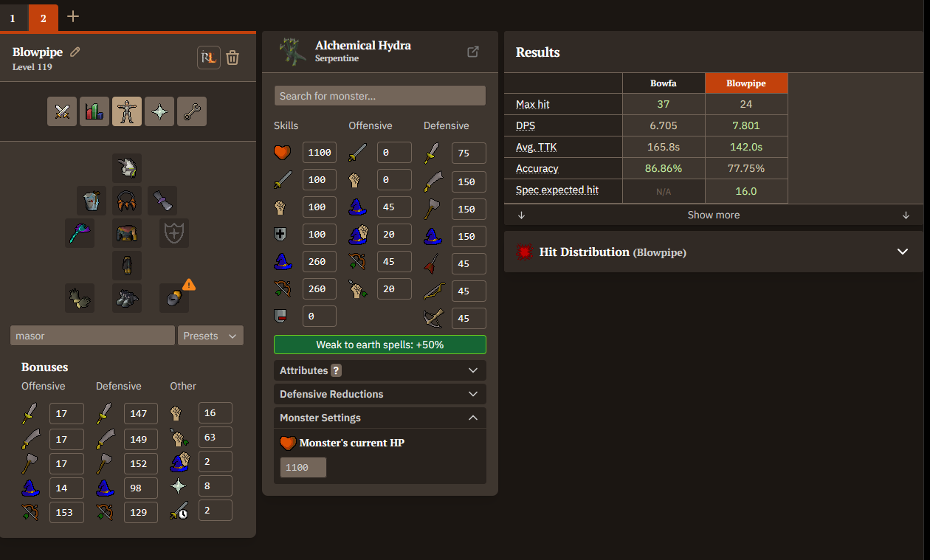
Task: Click the ring slot item
Action: (174, 298)
